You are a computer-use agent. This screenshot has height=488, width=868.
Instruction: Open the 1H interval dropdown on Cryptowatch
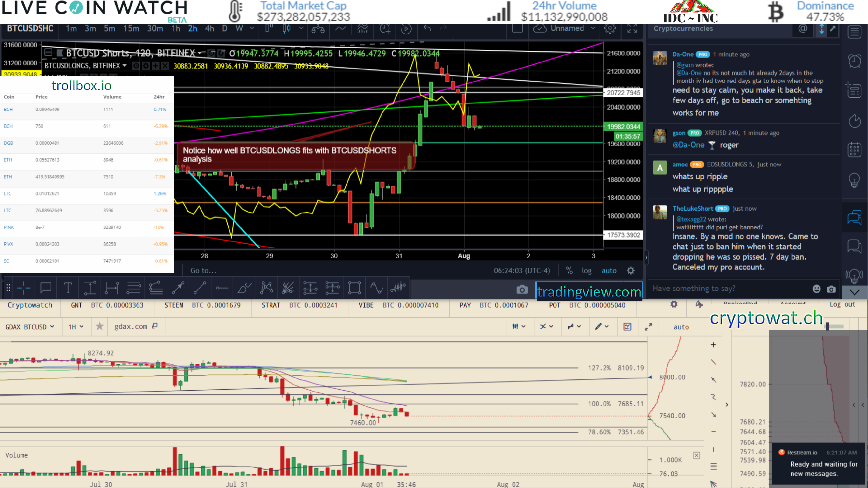pyautogui.click(x=76, y=327)
